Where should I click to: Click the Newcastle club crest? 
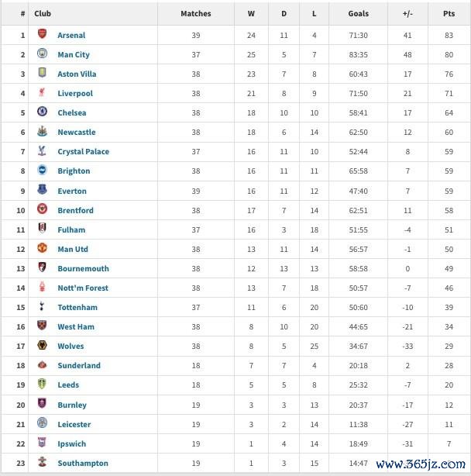tap(42, 132)
